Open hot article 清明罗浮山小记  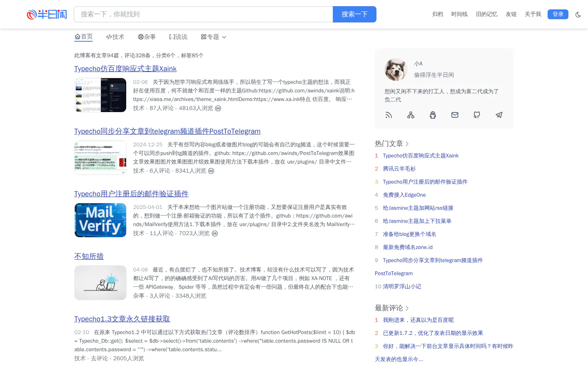click(x=402, y=287)
